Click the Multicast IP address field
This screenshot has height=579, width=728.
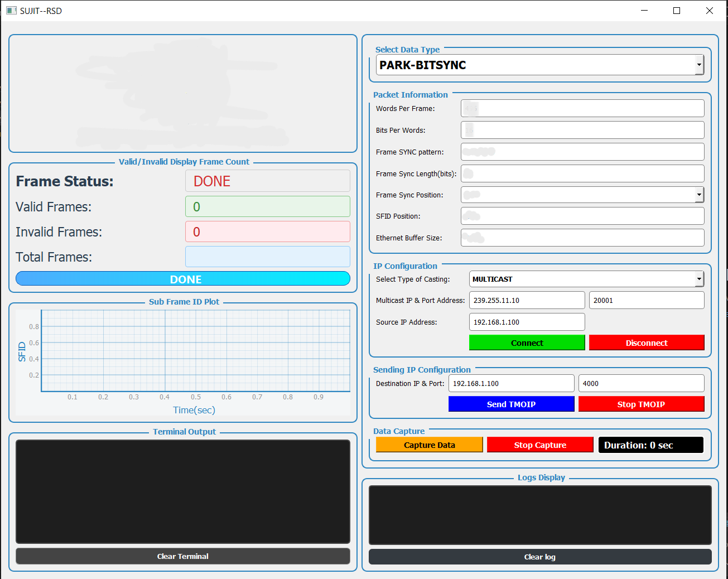[x=527, y=300]
